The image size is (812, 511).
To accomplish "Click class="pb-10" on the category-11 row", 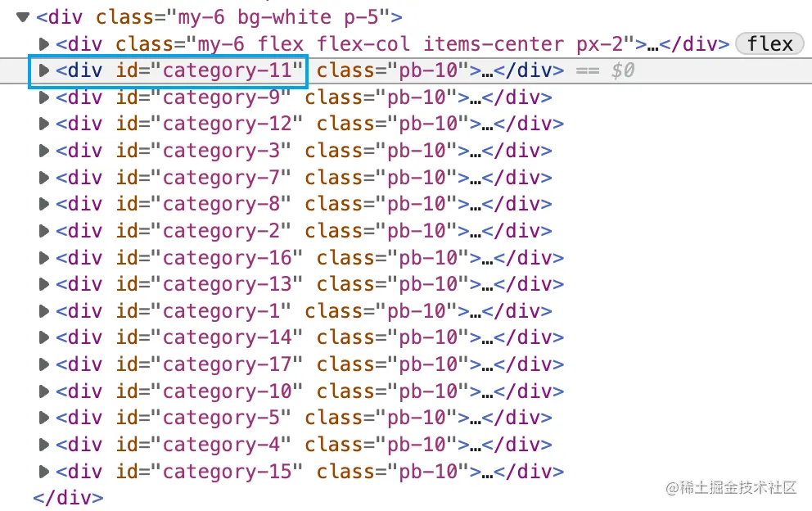I will click(393, 70).
